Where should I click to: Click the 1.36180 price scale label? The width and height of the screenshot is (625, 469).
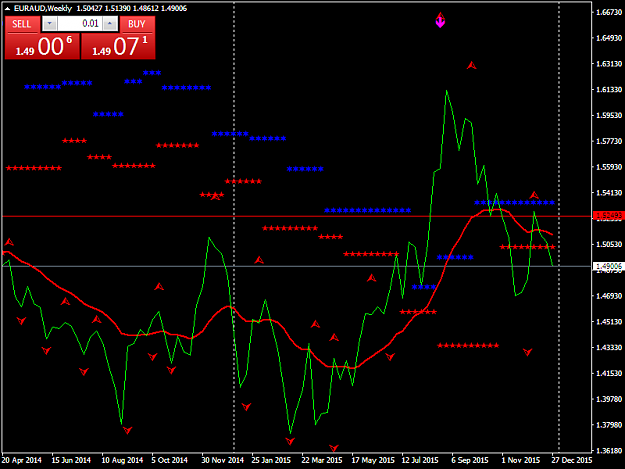(x=609, y=451)
